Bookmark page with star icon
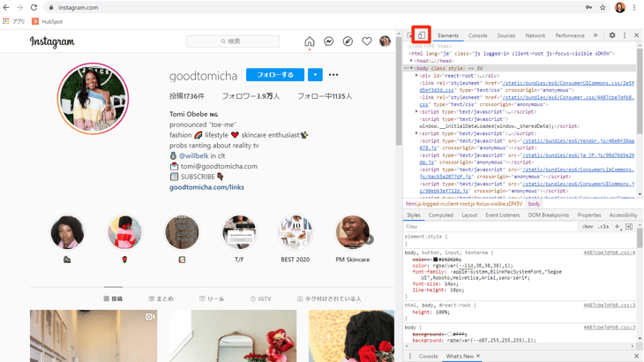This screenshot has width=644, height=362. point(603,7)
